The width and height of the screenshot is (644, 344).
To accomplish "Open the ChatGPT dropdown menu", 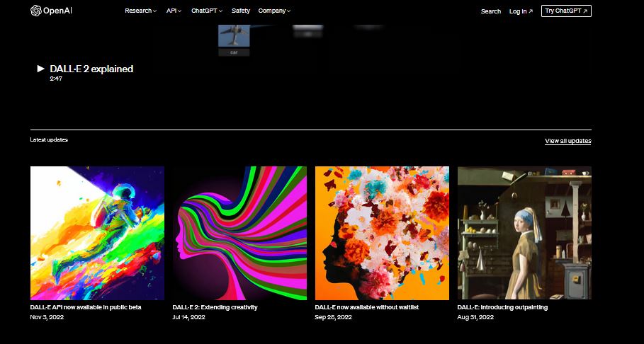I will [207, 11].
